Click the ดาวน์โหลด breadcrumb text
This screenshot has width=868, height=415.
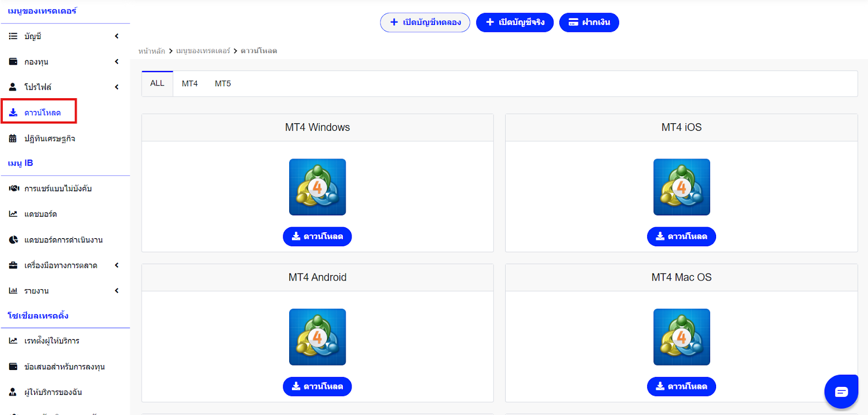259,51
